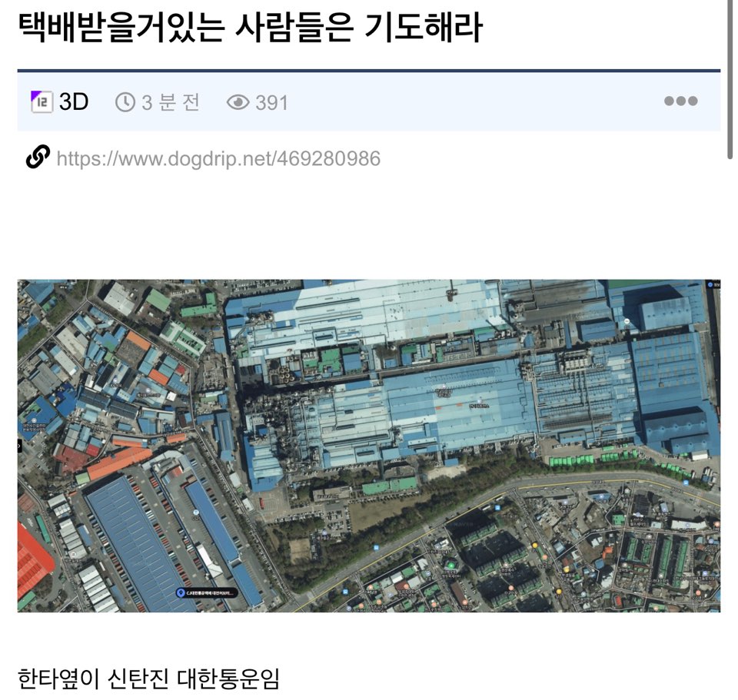Click the blue bus stop marker on the diagonal road

376,548
